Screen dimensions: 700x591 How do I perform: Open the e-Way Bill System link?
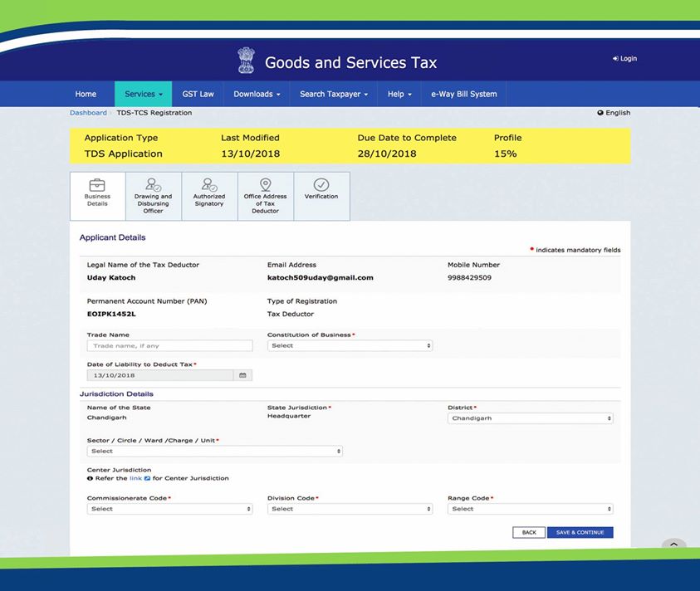[464, 94]
